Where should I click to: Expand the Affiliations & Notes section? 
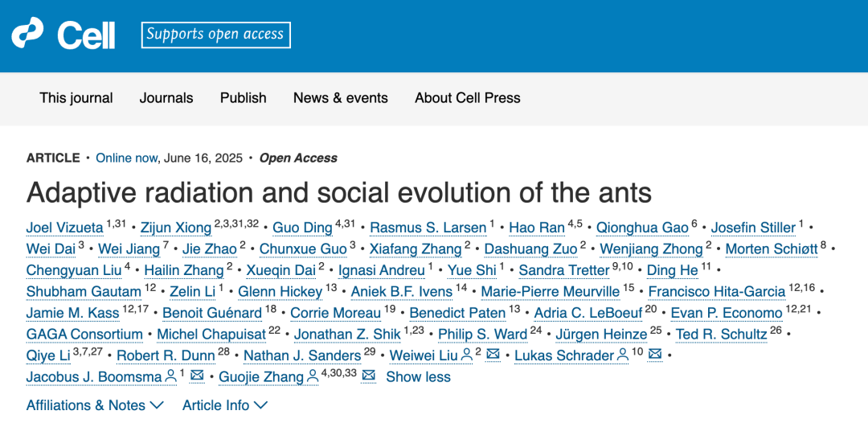tap(95, 405)
